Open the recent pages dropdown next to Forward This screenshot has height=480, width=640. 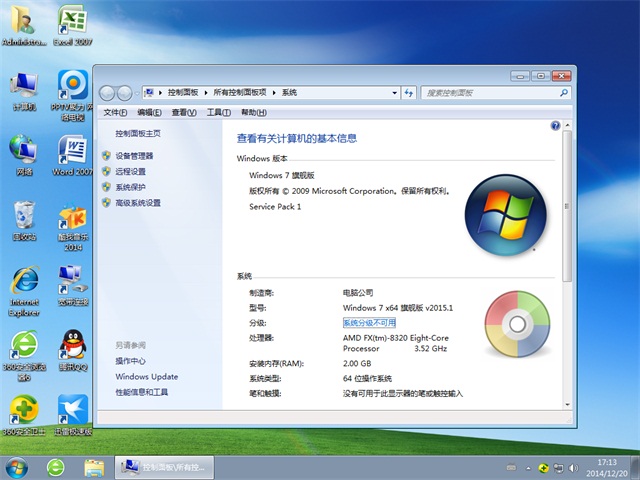click(x=137, y=93)
